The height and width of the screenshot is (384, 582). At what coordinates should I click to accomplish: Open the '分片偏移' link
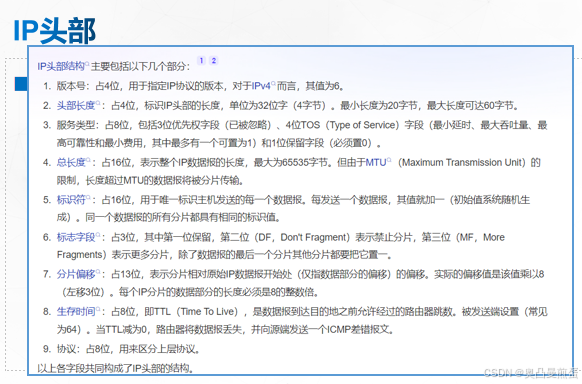click(76, 275)
